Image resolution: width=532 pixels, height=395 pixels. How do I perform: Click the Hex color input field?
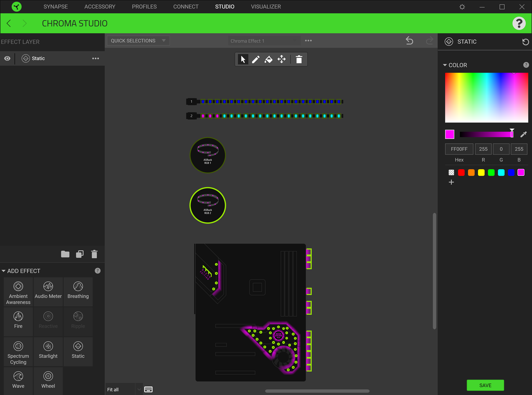coord(459,149)
